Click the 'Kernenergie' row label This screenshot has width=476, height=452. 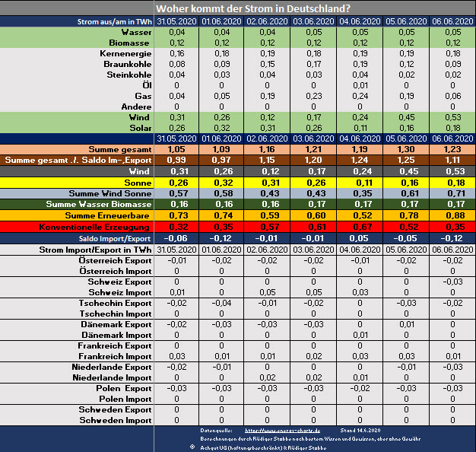click(x=125, y=53)
